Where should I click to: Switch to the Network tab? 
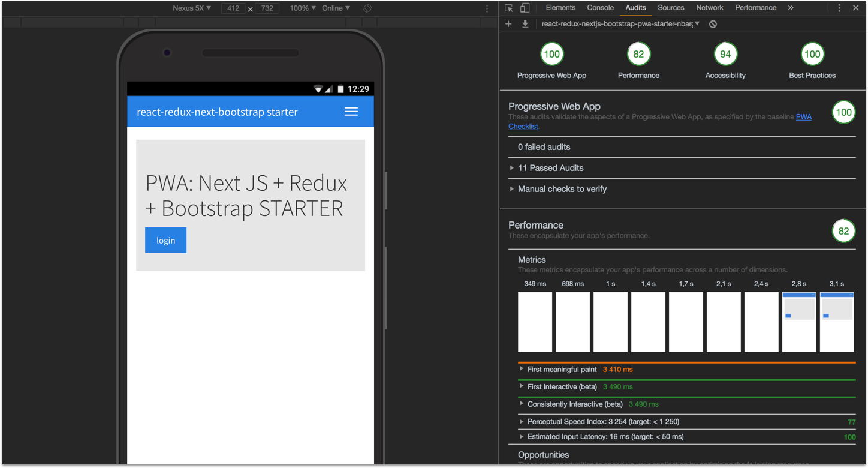[710, 8]
